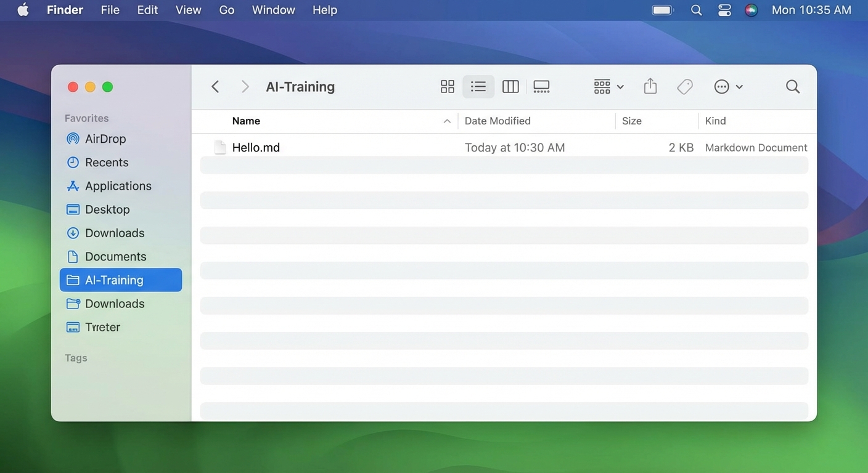Select AirDrop in the sidebar
This screenshot has width=868, height=473.
[x=105, y=139]
